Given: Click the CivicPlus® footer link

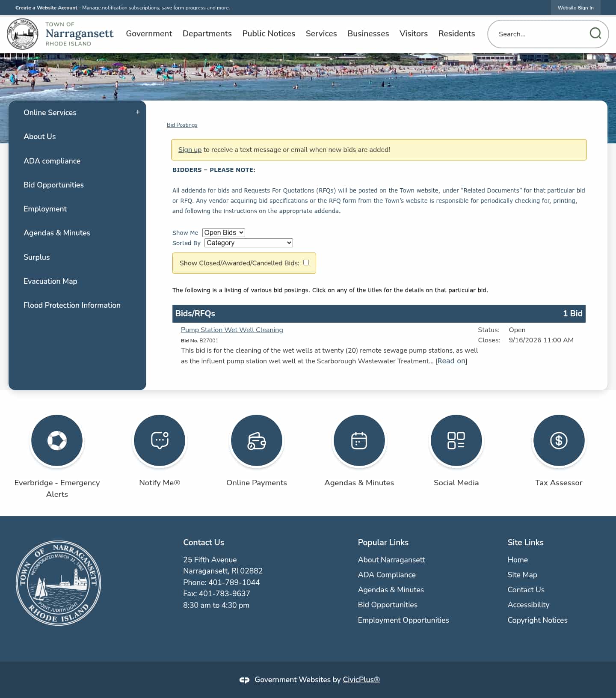Looking at the screenshot, I should (361, 680).
